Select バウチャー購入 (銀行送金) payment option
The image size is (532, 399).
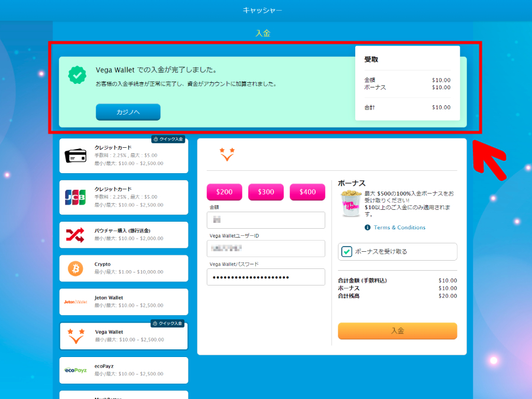tap(124, 235)
